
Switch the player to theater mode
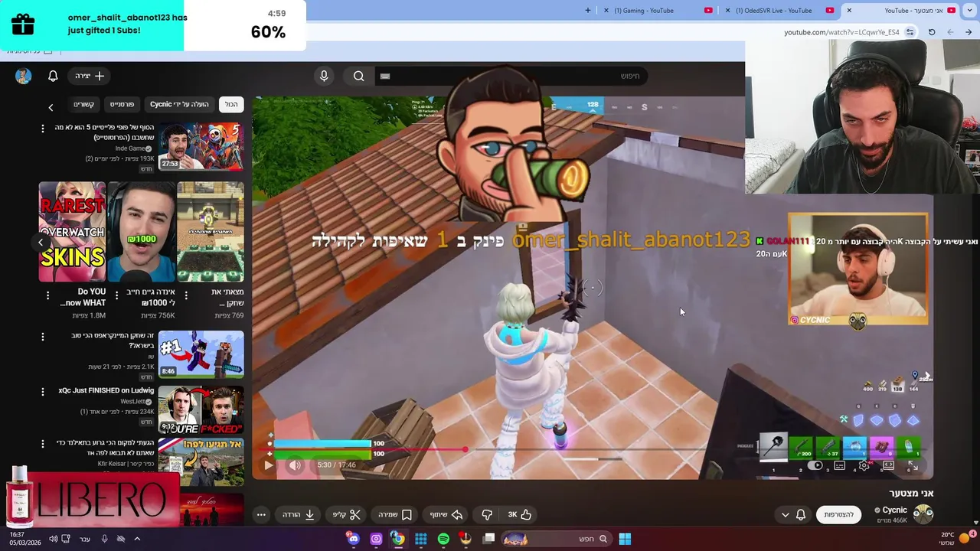(x=888, y=465)
